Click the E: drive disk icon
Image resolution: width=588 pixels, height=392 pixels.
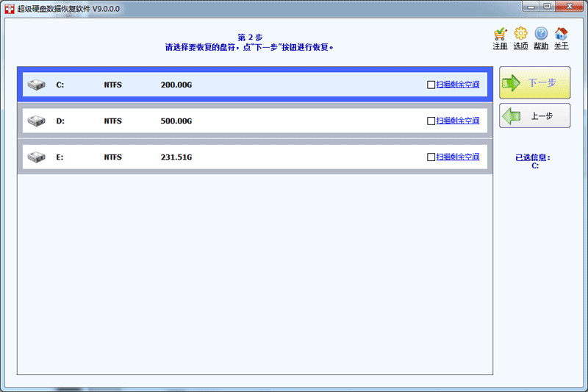click(37, 157)
